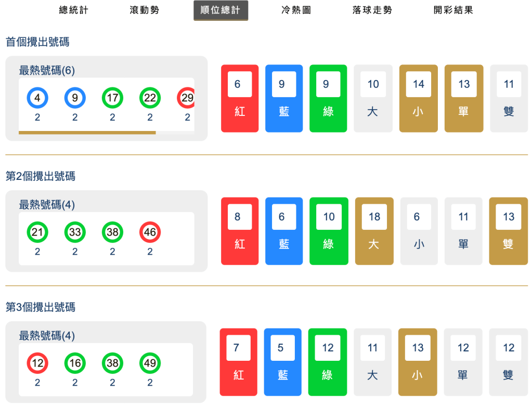
Task: Select hot number 17 in first draw section
Action: tap(112, 97)
